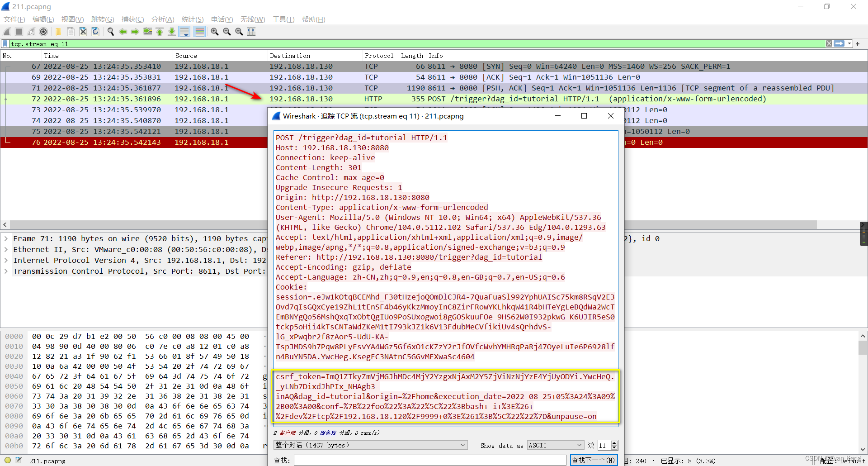Click the hex pane scroll down arrow

(x=863, y=449)
